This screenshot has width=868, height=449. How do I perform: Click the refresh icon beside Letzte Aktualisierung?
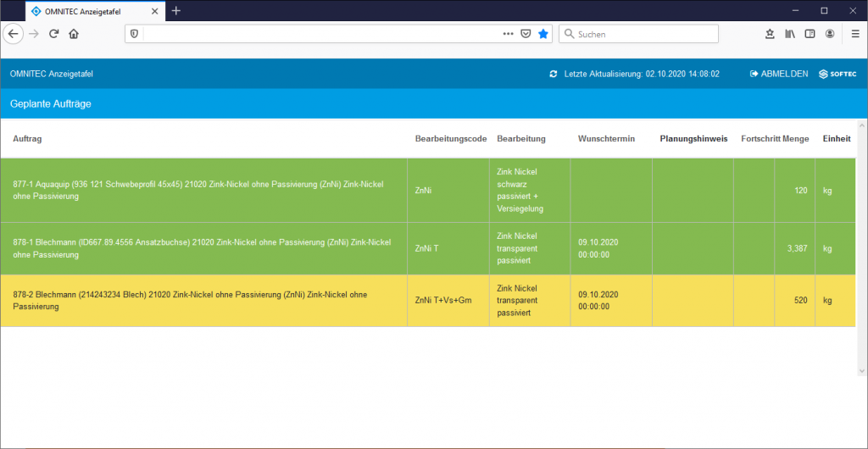[x=554, y=74]
